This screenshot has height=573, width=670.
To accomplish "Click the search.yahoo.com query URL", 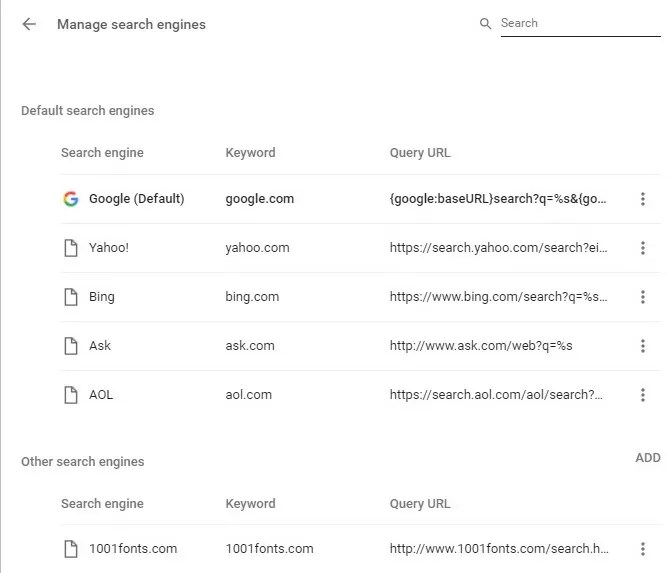I will (x=498, y=248).
